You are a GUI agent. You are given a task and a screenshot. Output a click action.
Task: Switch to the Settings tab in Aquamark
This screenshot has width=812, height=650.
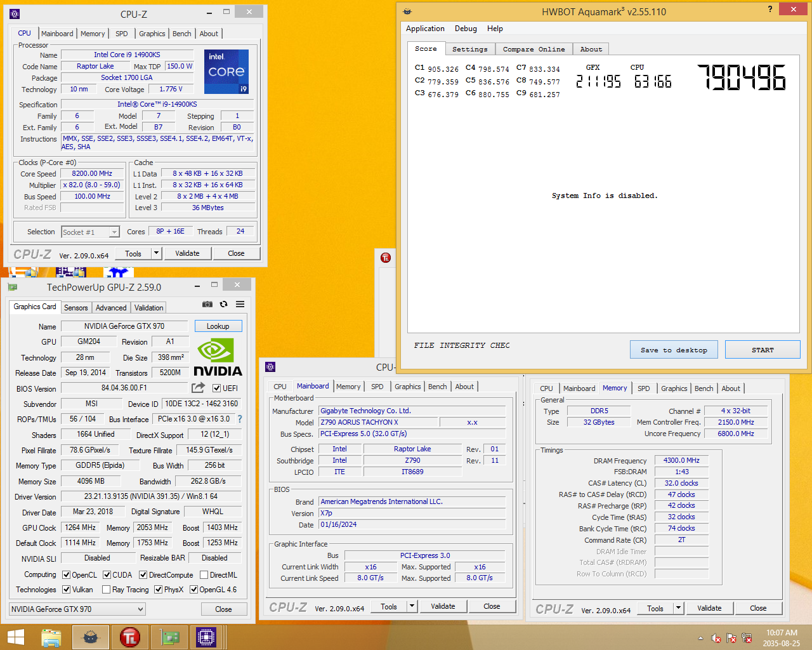tap(470, 50)
